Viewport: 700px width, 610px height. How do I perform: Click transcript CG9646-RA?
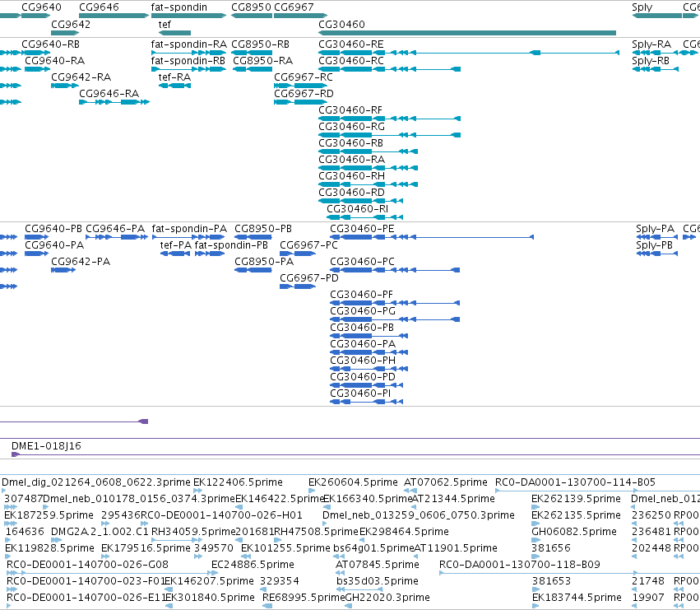click(x=109, y=94)
